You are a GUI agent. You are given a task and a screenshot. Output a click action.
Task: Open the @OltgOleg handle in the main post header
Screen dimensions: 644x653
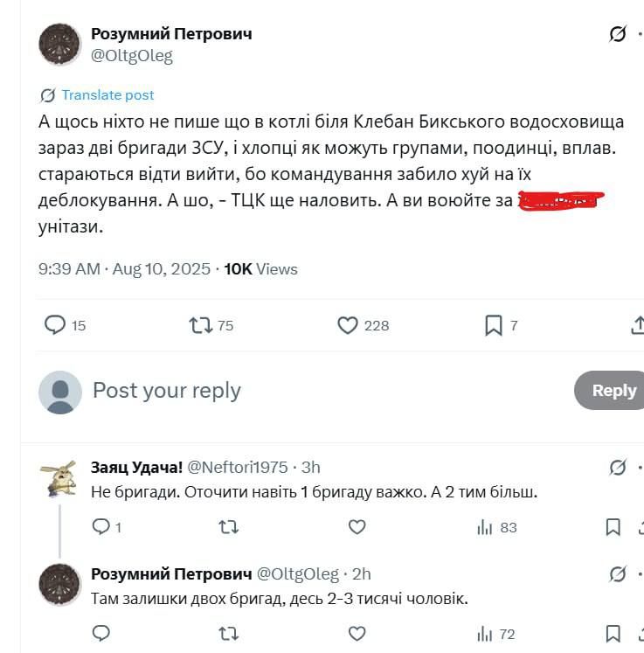[132, 56]
